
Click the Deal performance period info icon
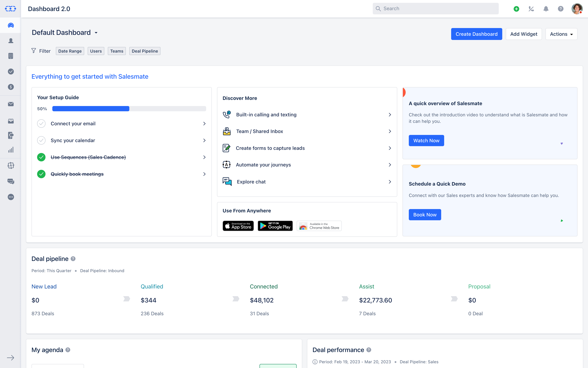point(315,362)
